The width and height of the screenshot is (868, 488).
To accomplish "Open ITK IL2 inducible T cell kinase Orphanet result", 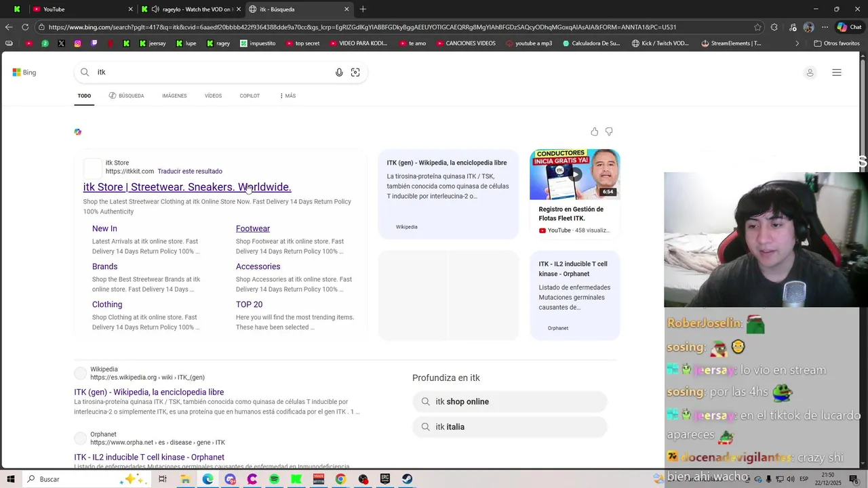I will 149,457.
